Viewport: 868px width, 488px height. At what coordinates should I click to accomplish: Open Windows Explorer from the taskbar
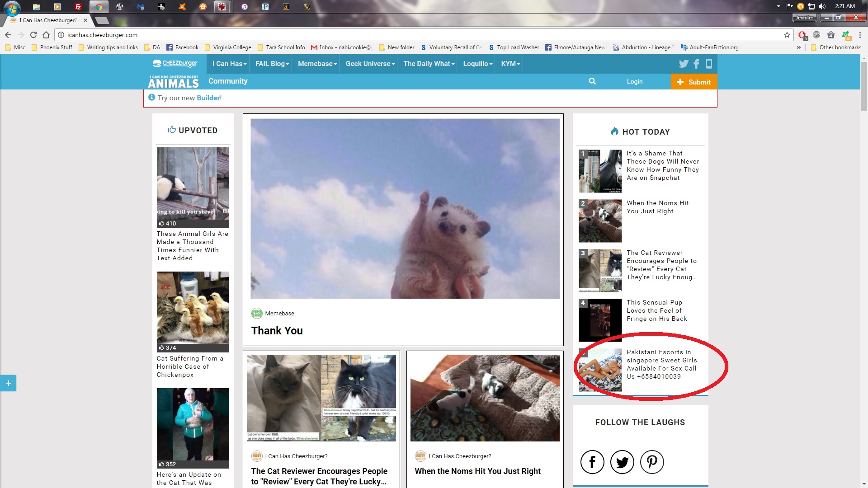[36, 7]
